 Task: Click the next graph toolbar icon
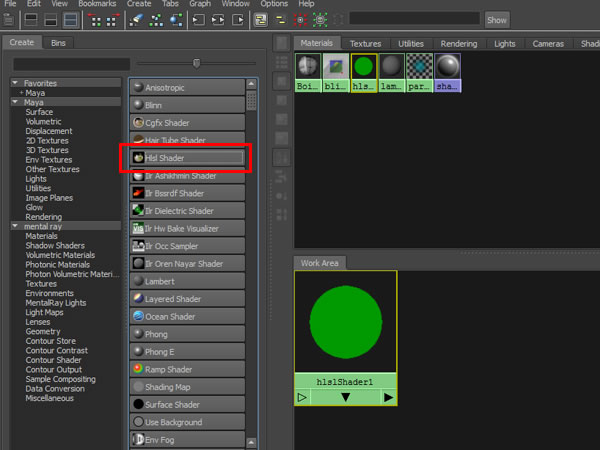click(112, 20)
